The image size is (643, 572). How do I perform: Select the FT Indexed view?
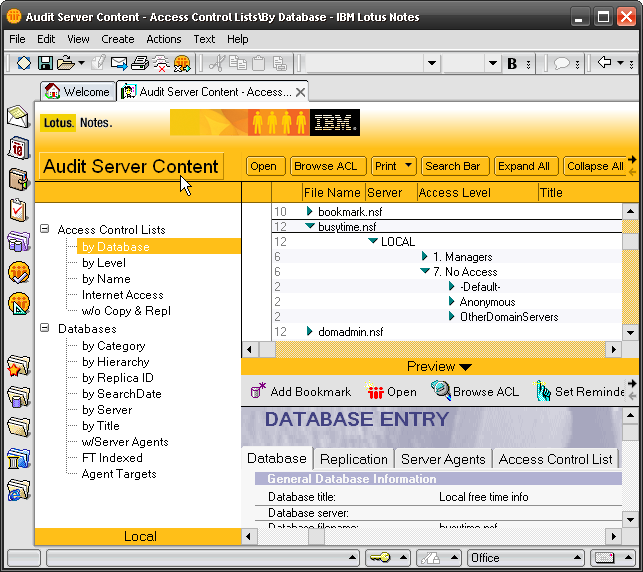click(x=112, y=458)
